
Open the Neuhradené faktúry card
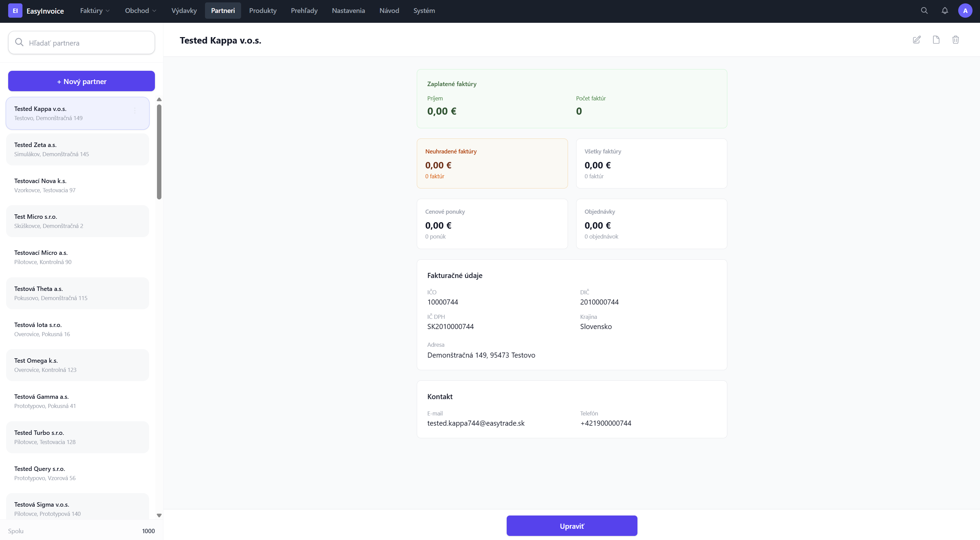point(492,164)
